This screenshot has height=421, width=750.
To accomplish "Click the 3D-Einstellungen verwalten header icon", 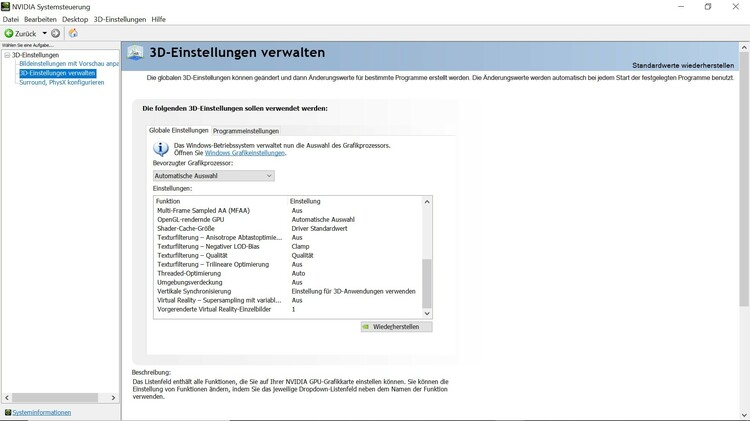I will tap(135, 53).
